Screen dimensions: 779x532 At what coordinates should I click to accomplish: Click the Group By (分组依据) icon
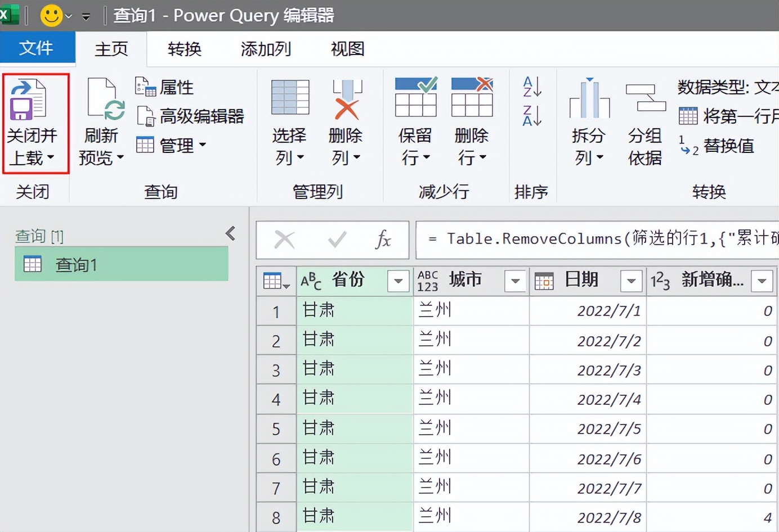(x=645, y=97)
